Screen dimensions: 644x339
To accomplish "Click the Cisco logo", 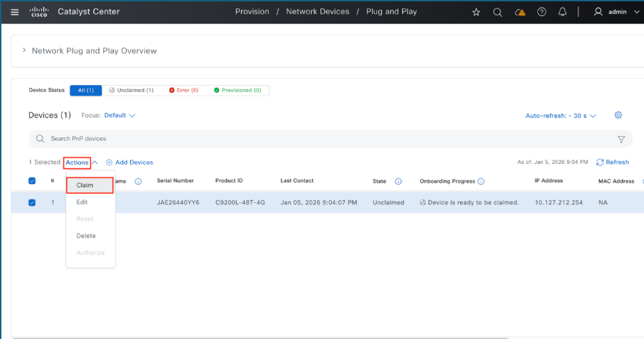I will click(40, 12).
